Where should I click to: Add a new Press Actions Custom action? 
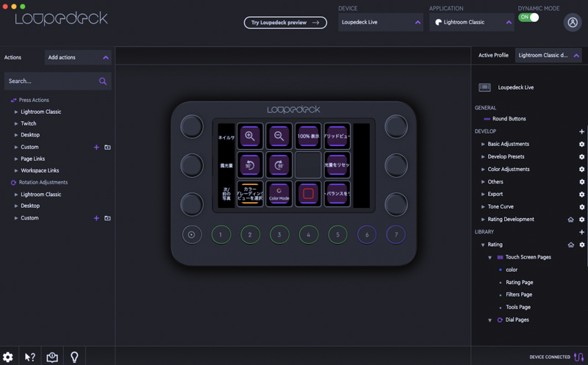(x=96, y=148)
